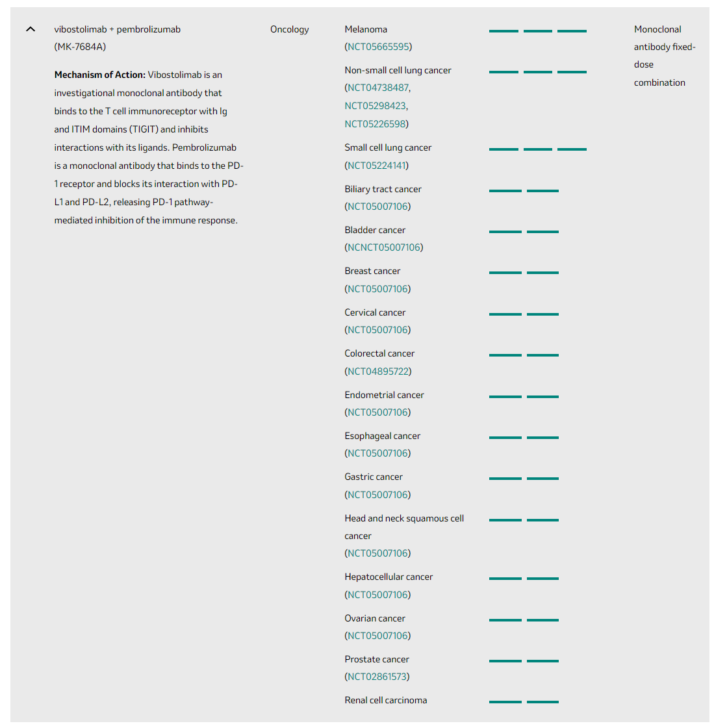727x728 pixels.
Task: Click the Gastric cancer NCT05007106 link
Action: (x=377, y=495)
